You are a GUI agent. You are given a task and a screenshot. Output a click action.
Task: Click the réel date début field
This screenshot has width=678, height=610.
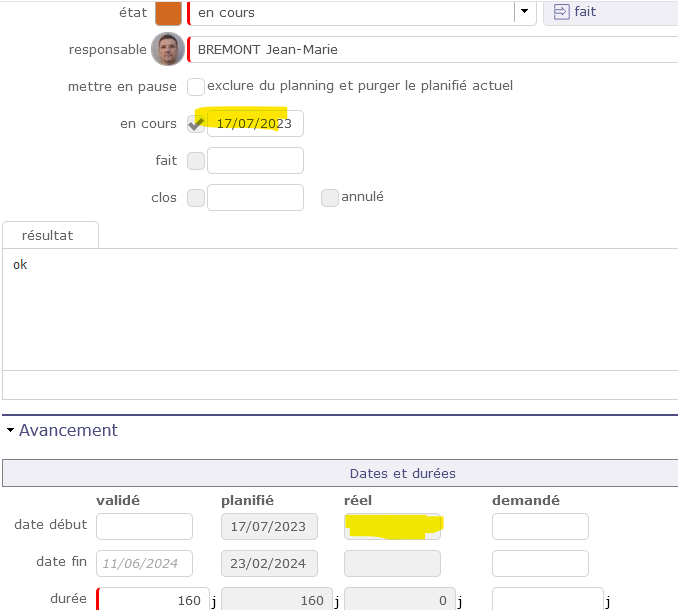point(393,527)
